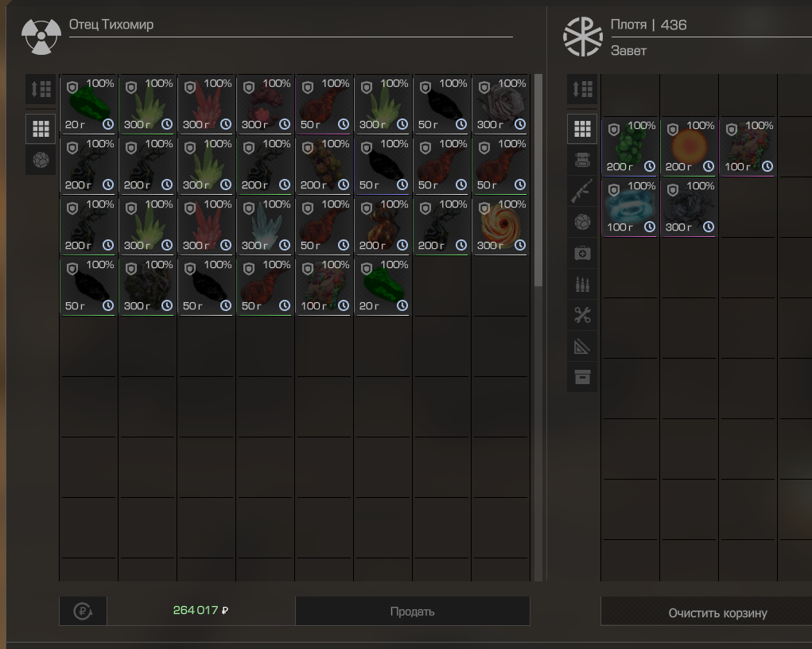
Task: Select the berry cluster 200 г artifact
Action: click(x=324, y=165)
